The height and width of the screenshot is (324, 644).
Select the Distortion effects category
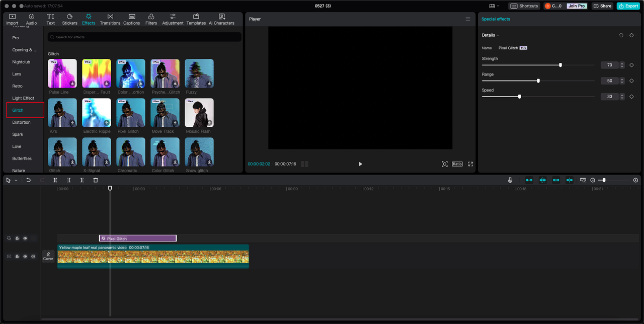click(x=21, y=122)
